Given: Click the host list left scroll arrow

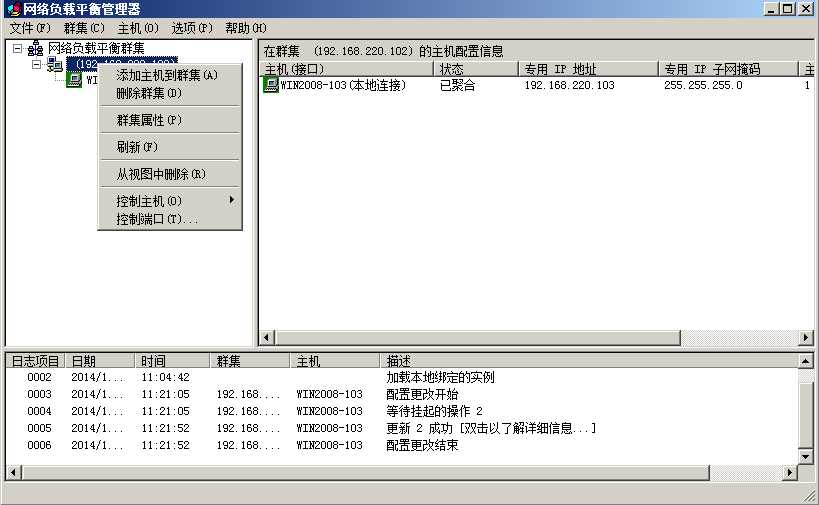Looking at the screenshot, I should (267, 338).
